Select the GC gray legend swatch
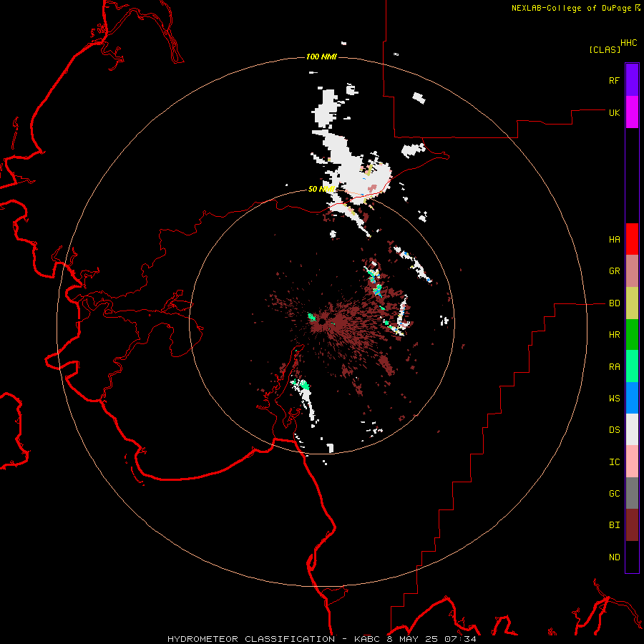The height and width of the screenshot is (644, 644). click(x=632, y=493)
